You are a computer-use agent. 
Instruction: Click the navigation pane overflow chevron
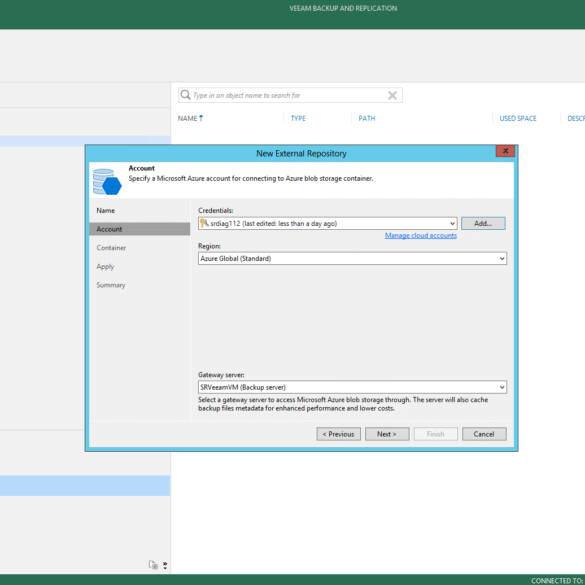click(165, 565)
